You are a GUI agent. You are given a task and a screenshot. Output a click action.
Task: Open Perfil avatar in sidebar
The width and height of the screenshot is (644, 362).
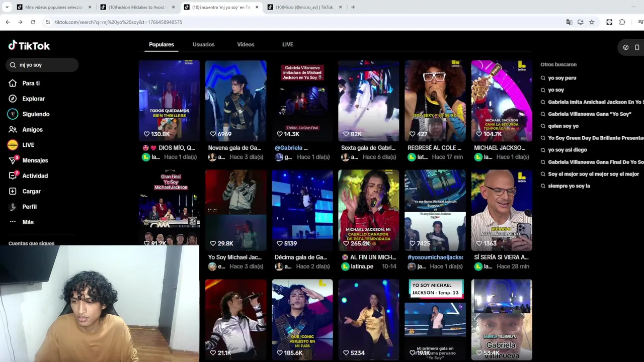pos(13,207)
